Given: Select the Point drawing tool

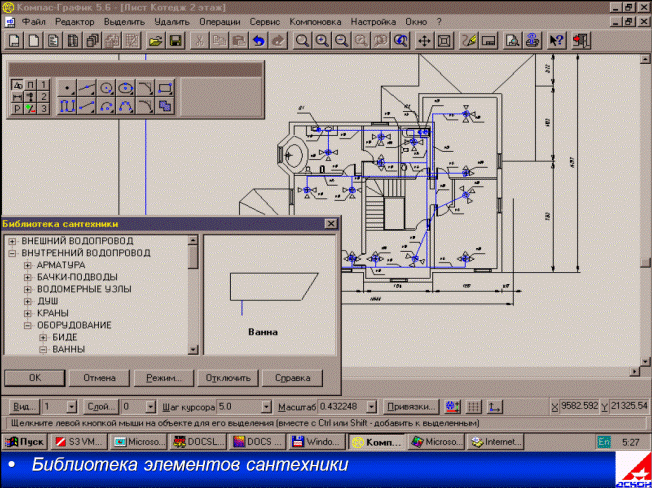Looking at the screenshot, I should pos(67,88).
